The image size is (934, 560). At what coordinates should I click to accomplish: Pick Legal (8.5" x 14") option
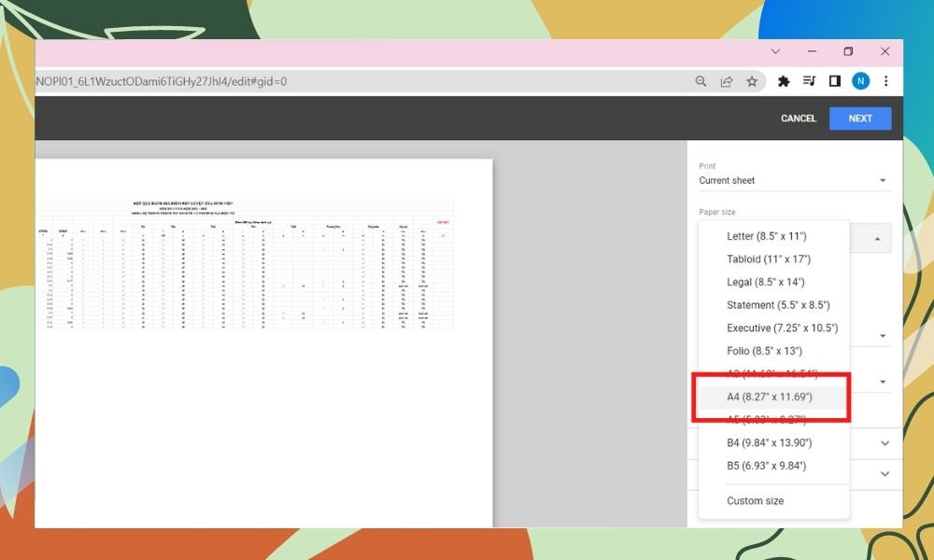point(765,282)
